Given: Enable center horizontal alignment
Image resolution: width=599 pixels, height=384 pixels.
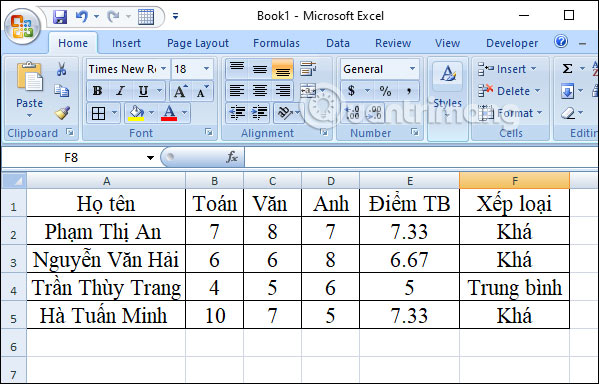Looking at the screenshot, I should pos(260,91).
